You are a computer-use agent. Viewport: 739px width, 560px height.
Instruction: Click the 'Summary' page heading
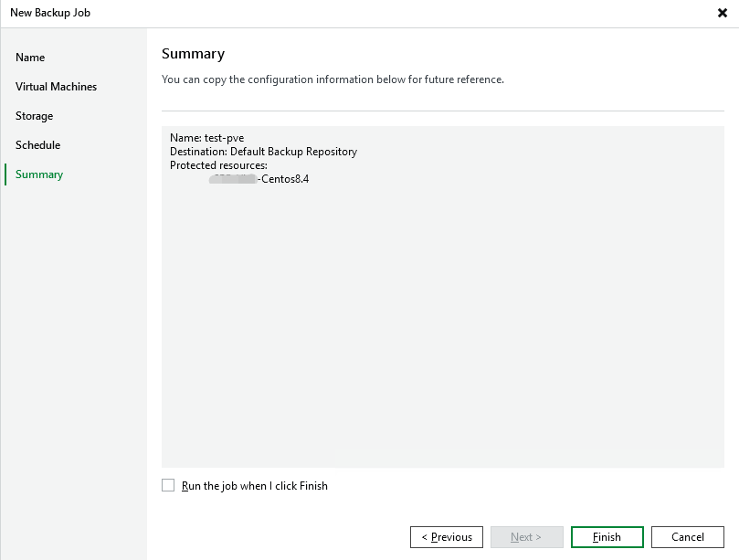[x=194, y=54]
